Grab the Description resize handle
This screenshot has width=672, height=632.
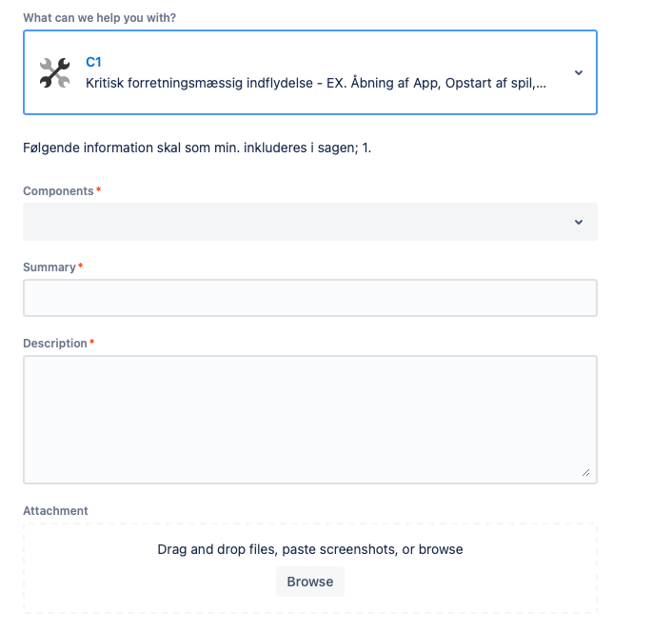click(x=585, y=473)
